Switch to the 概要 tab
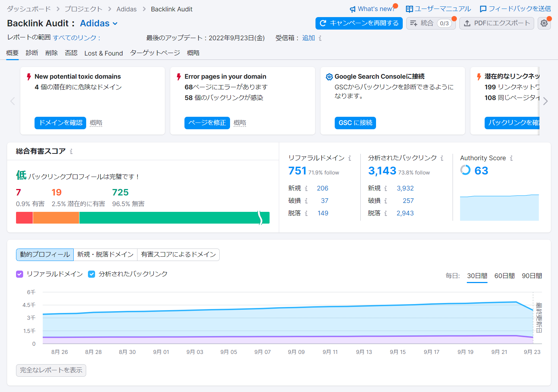The width and height of the screenshot is (558, 392). 12,53
